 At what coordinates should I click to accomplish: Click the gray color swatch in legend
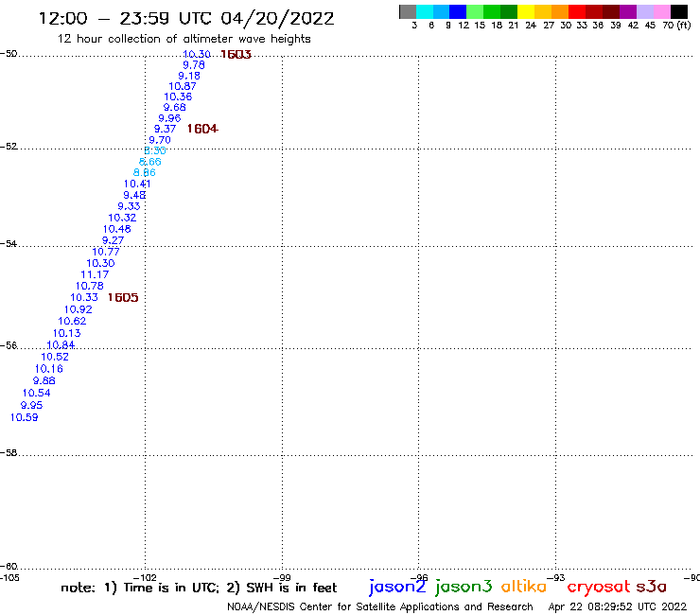(408, 11)
